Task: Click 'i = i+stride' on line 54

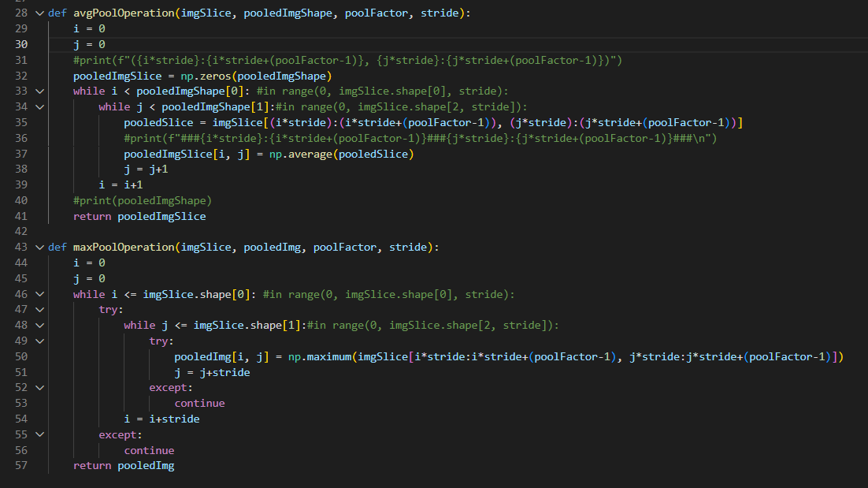Action: [x=161, y=419]
